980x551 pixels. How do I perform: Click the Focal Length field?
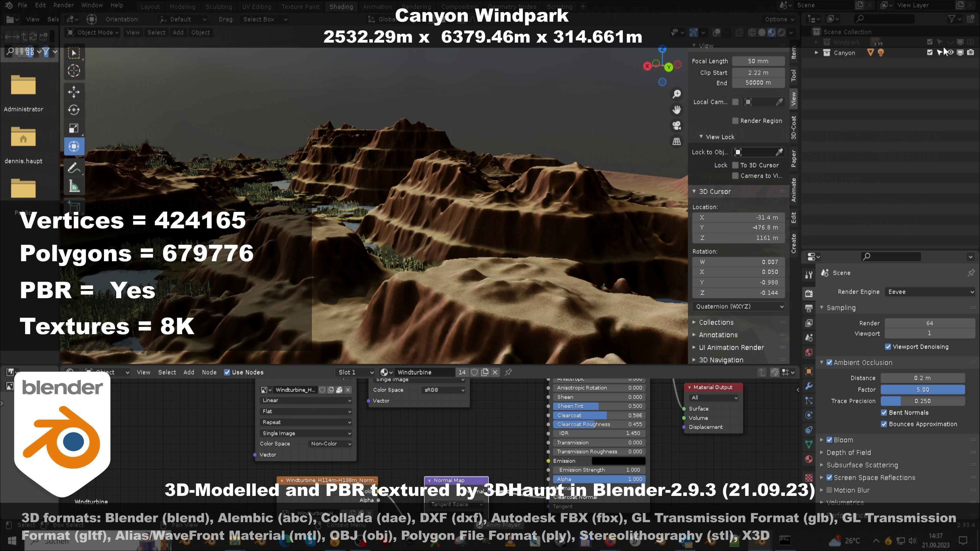[758, 61]
